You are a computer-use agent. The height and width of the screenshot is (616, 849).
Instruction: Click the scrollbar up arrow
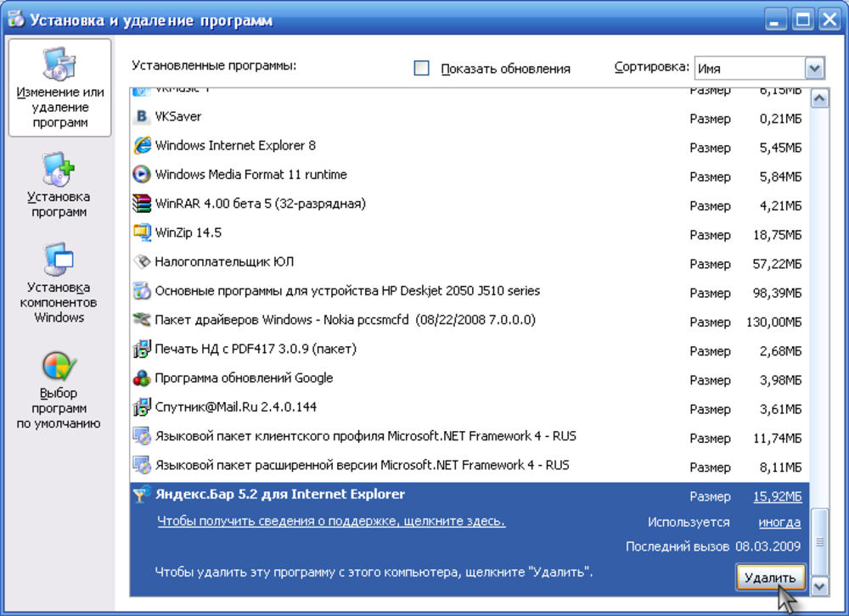[819, 98]
